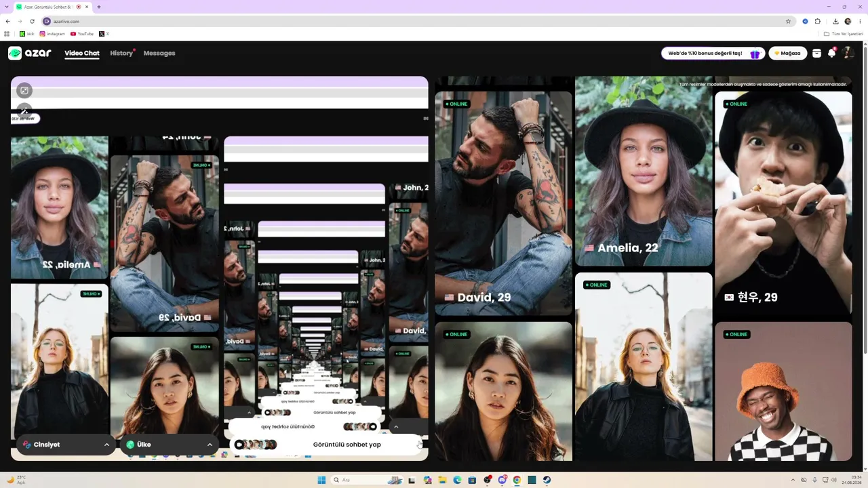Open the orange bucket hat man's card

click(783, 392)
